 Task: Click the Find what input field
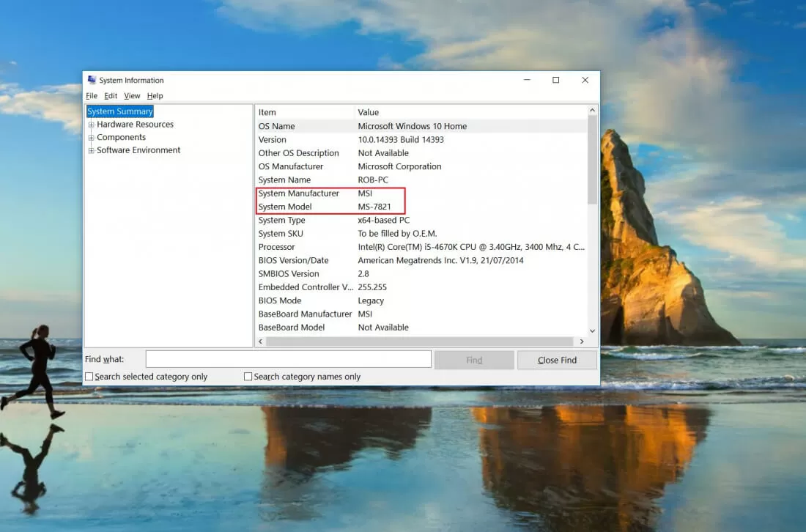[289, 359]
